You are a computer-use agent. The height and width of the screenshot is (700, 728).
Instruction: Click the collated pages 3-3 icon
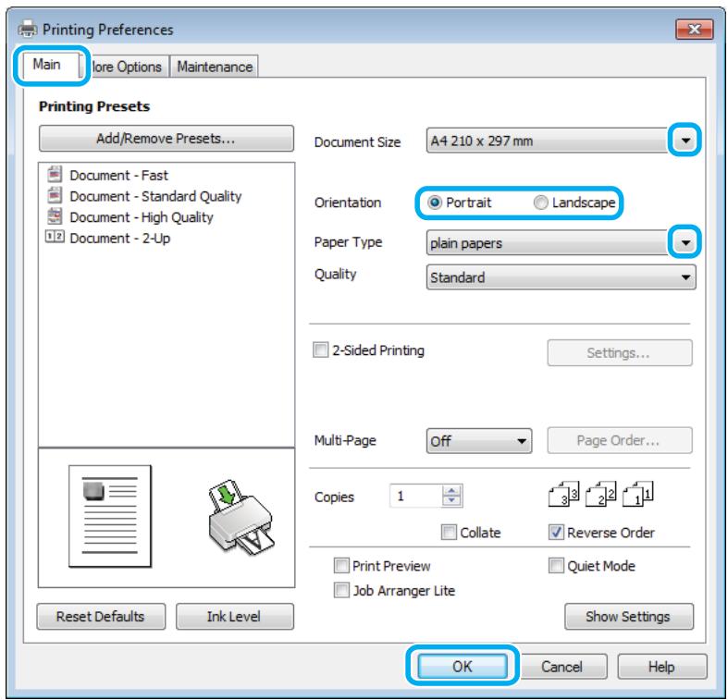pyautogui.click(x=563, y=494)
